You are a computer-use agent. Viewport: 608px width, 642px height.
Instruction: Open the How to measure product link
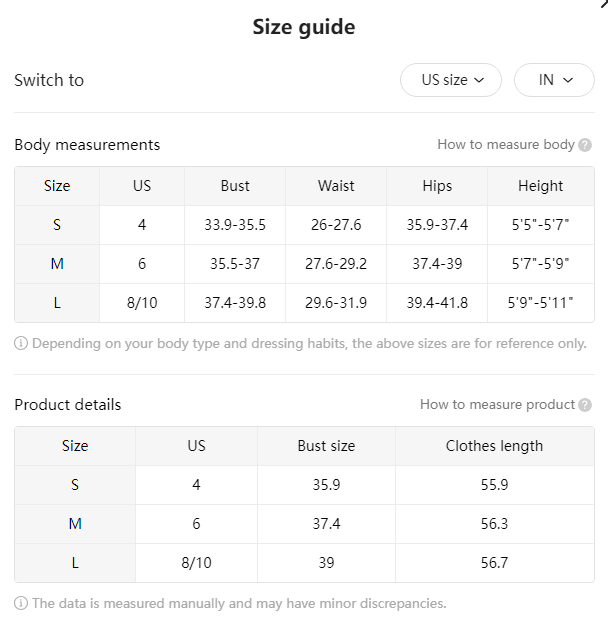[x=497, y=405]
